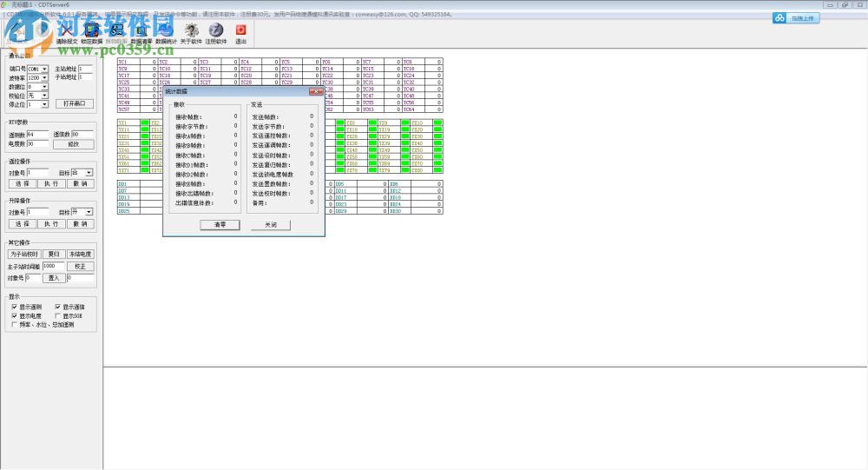This screenshot has height=470, width=868.
Task: Select the TC64 cell
Action: coord(413,109)
